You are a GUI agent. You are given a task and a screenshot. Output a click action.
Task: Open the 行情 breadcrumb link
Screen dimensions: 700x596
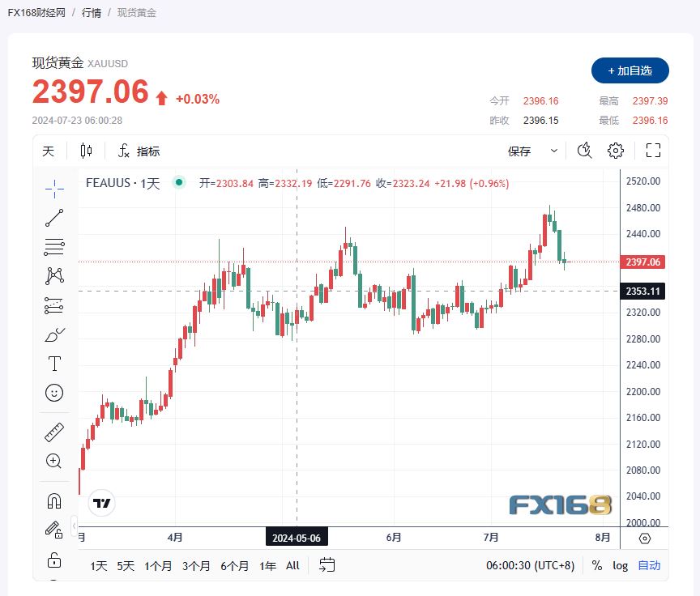tap(92, 13)
